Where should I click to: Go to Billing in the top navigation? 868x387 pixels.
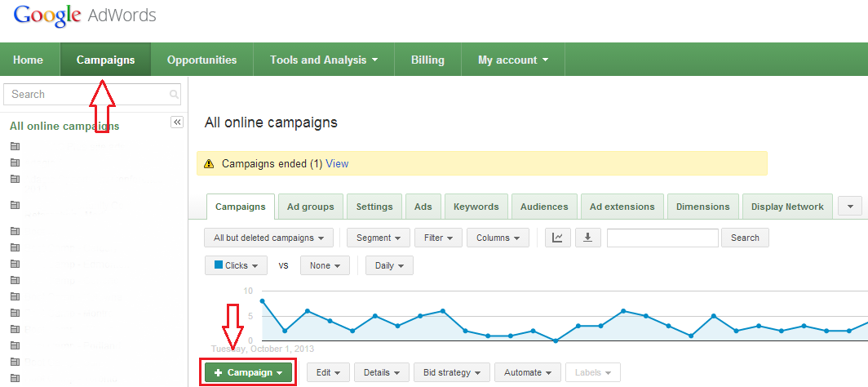click(x=428, y=60)
